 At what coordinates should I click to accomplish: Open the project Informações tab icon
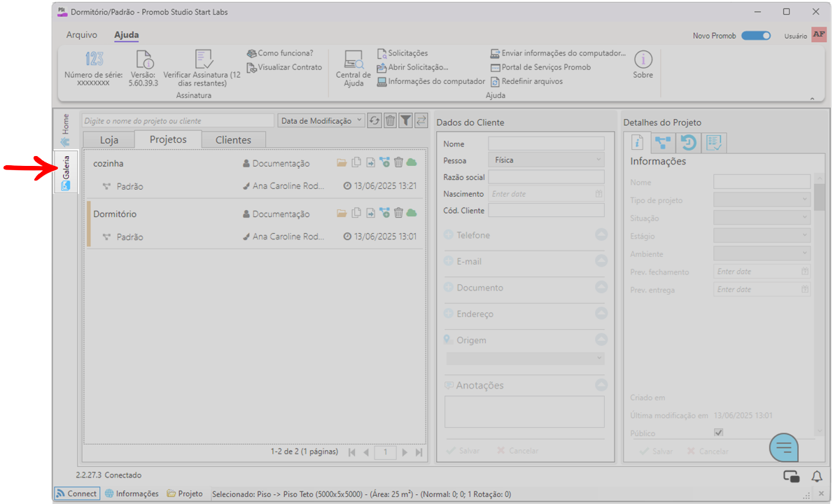(x=637, y=142)
